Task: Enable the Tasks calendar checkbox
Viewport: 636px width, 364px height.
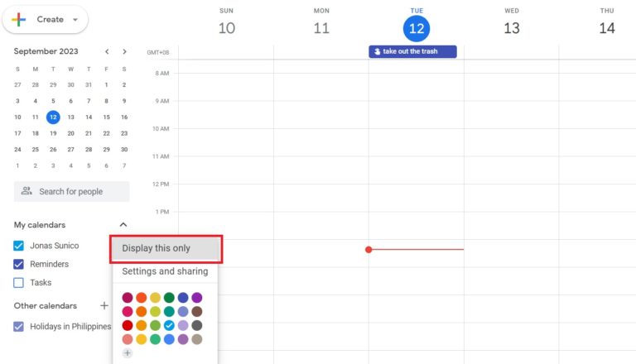Action: click(18, 283)
